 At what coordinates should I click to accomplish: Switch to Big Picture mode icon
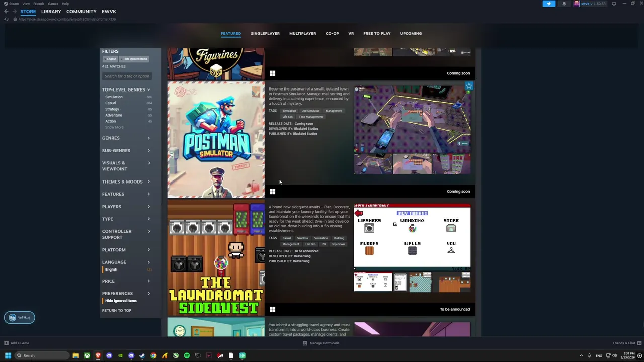[614, 4]
